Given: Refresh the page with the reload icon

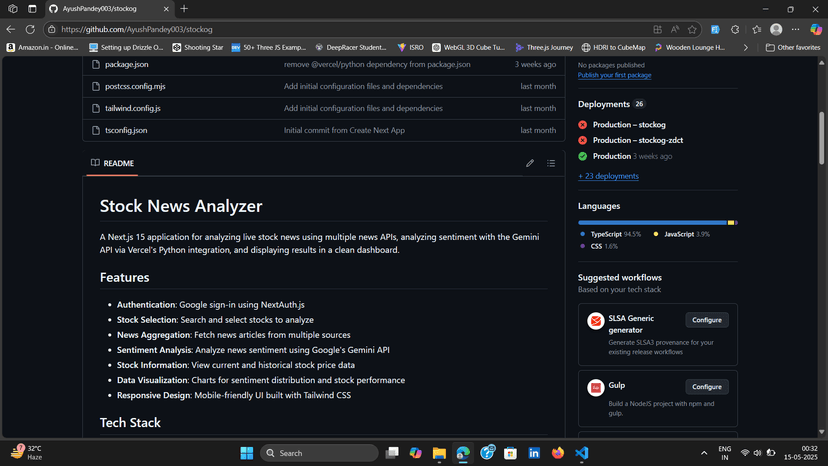Looking at the screenshot, I should 30,29.
